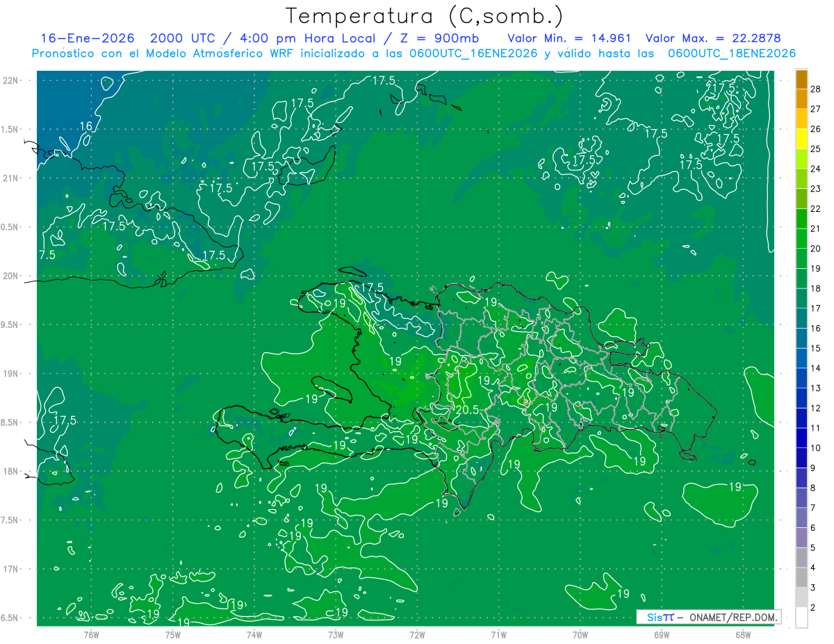Screen dimensions: 834x644
Task: Click the green swatch between 20 and 21
Action: point(801,239)
